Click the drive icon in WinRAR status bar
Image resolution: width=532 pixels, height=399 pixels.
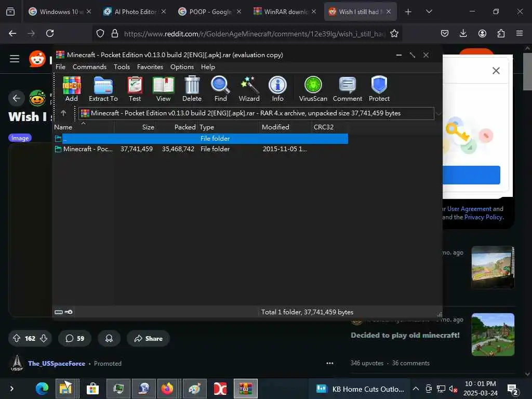point(59,312)
